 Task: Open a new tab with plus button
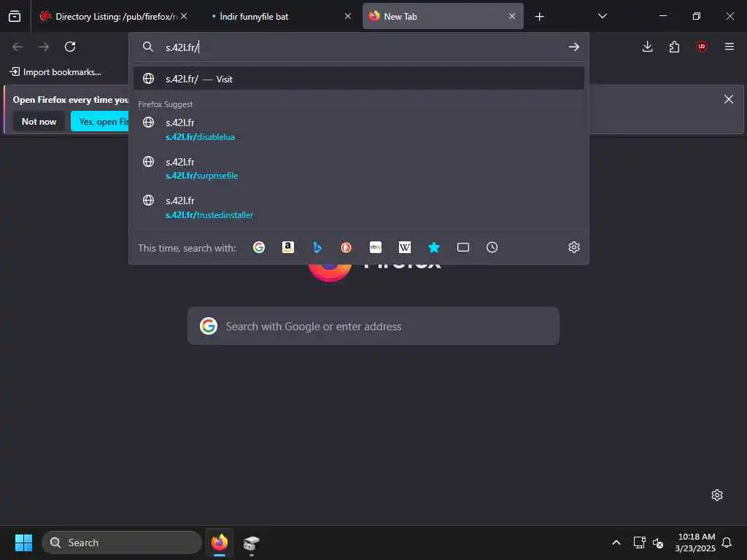(539, 17)
